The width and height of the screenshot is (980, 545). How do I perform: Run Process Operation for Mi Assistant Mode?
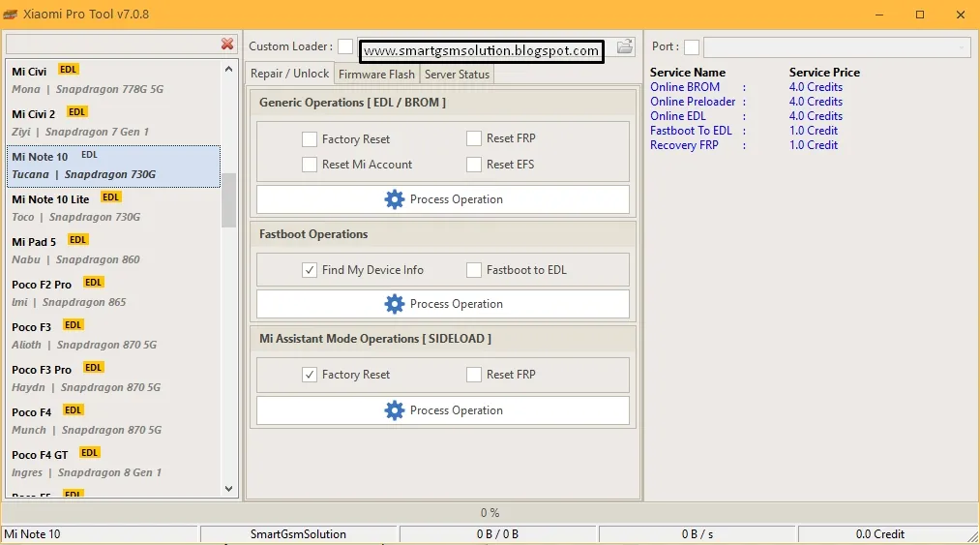click(443, 410)
